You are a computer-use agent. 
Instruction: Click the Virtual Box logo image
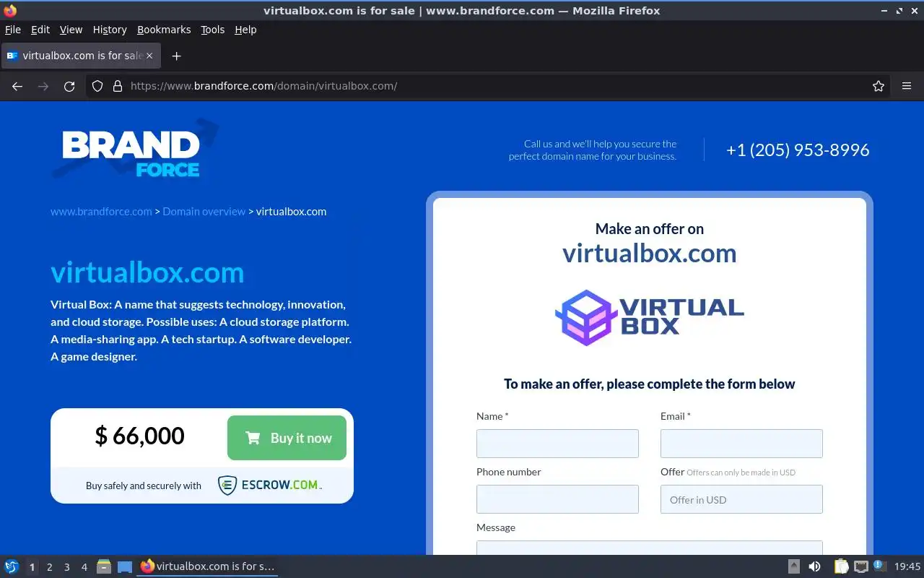(649, 318)
